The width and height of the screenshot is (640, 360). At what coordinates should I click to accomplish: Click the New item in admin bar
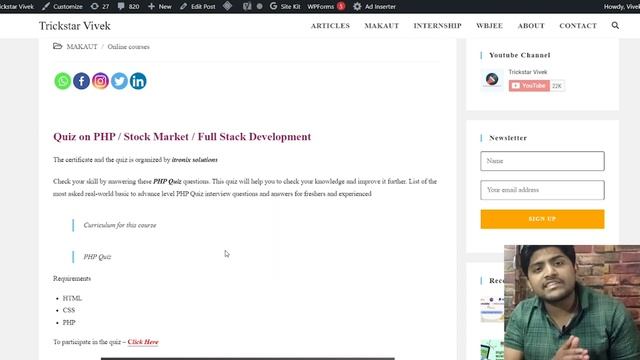coord(160,7)
